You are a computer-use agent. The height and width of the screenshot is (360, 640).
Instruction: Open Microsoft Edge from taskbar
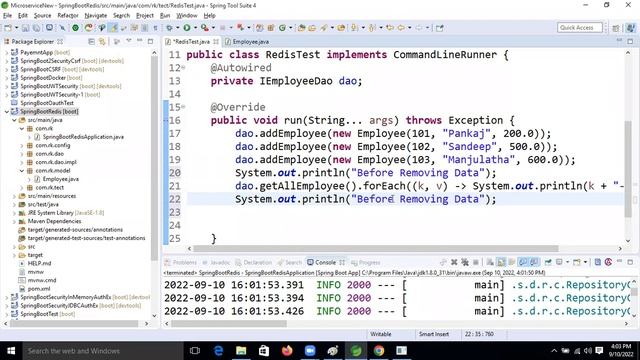(x=218, y=351)
